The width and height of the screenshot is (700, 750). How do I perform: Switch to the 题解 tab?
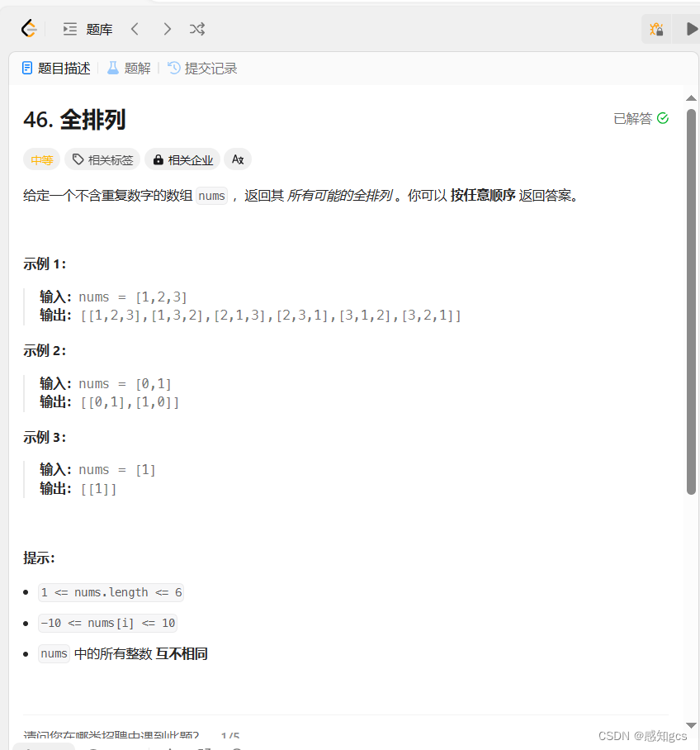(129, 69)
